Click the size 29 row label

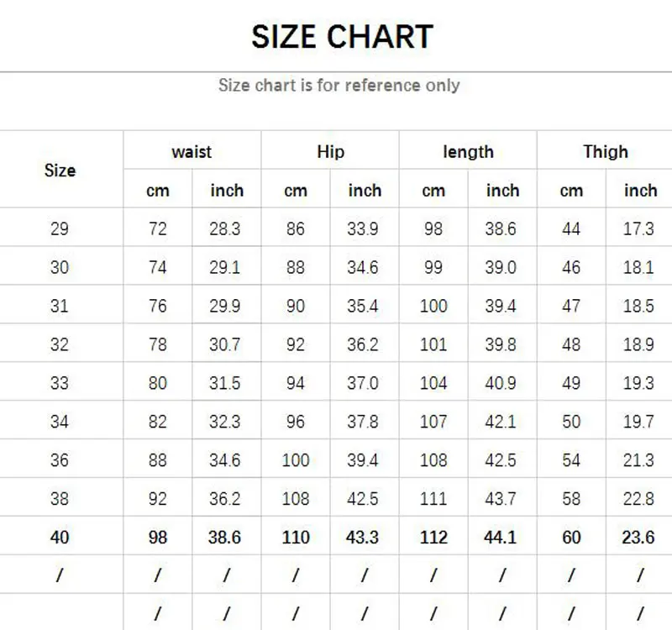click(x=59, y=228)
